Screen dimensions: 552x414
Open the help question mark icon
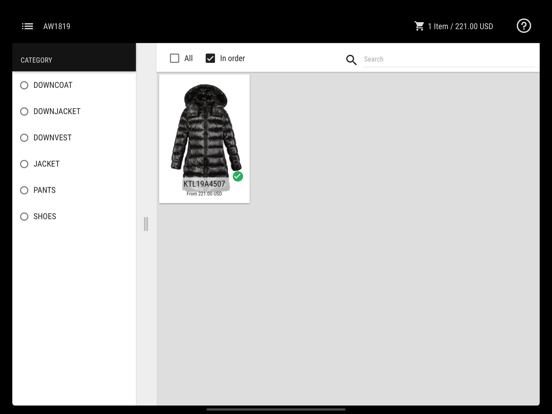(x=523, y=26)
